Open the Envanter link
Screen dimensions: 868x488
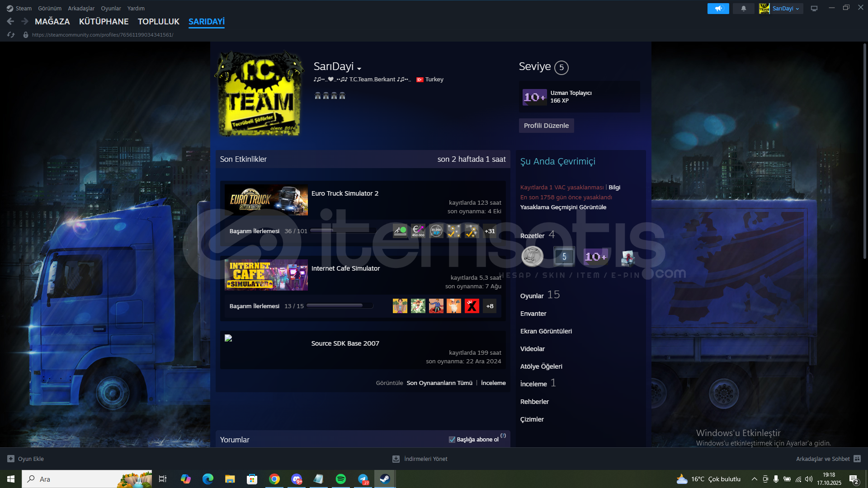[x=533, y=314]
